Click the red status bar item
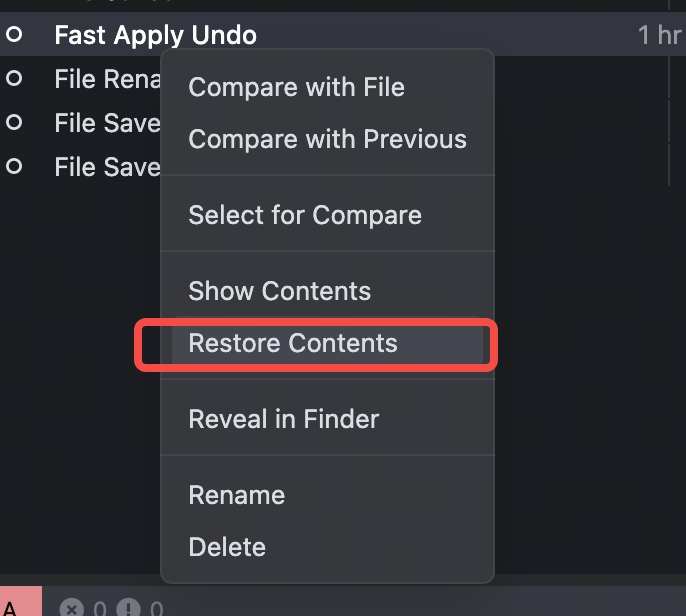Image resolution: width=686 pixels, height=616 pixels. click(x=20, y=605)
